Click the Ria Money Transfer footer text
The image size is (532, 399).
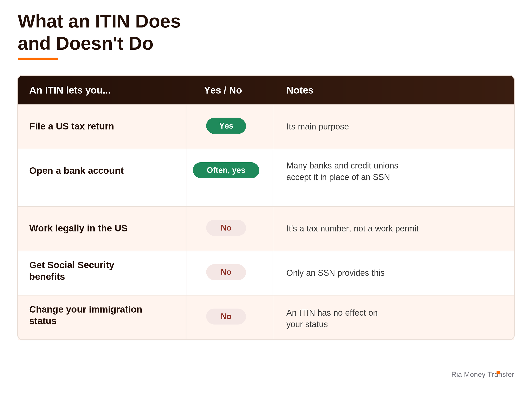pyautogui.click(x=482, y=374)
